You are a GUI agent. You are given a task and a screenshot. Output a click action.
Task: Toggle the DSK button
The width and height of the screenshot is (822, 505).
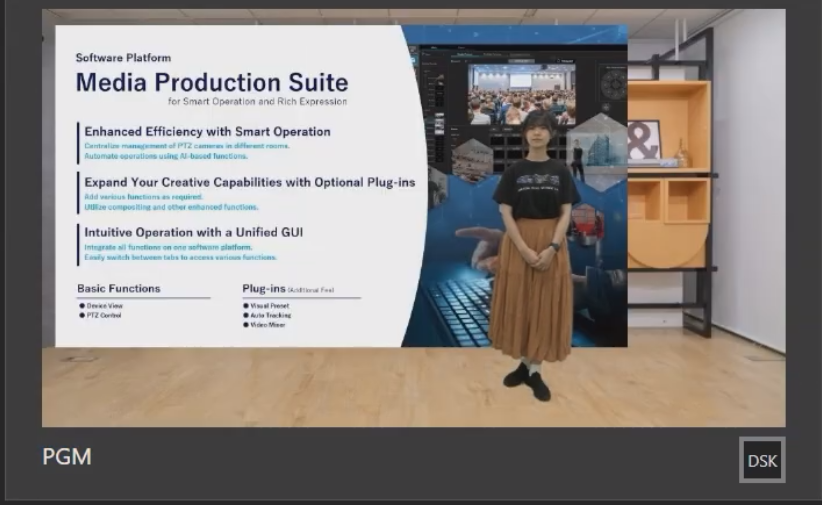pyautogui.click(x=762, y=460)
